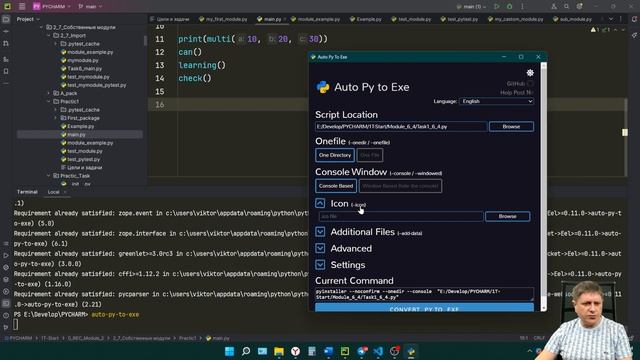Expand the First_package folder in tree

click(56, 118)
